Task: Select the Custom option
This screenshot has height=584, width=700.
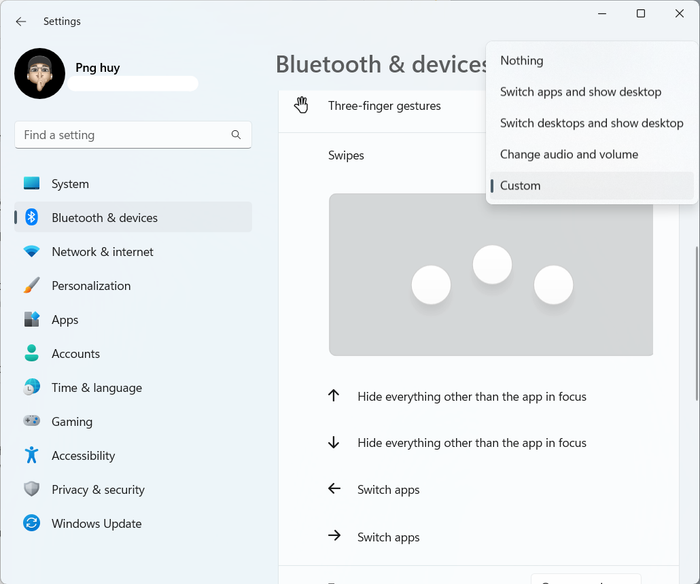Action: [x=592, y=186]
